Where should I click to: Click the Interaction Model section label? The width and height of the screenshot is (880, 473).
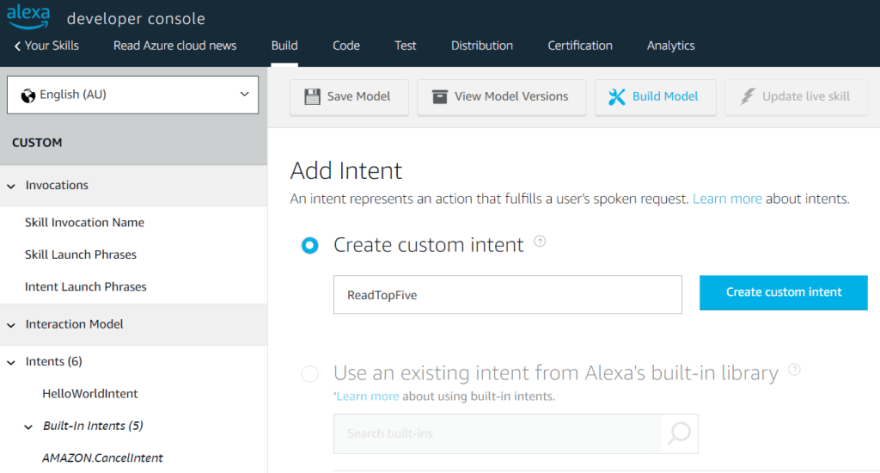(x=74, y=324)
